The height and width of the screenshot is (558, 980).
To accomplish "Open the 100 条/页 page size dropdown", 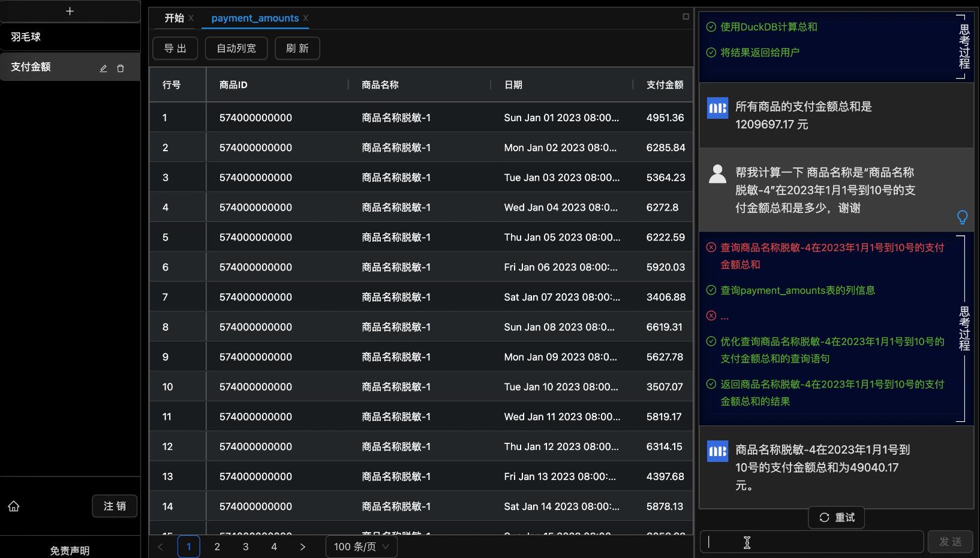I will [x=361, y=547].
